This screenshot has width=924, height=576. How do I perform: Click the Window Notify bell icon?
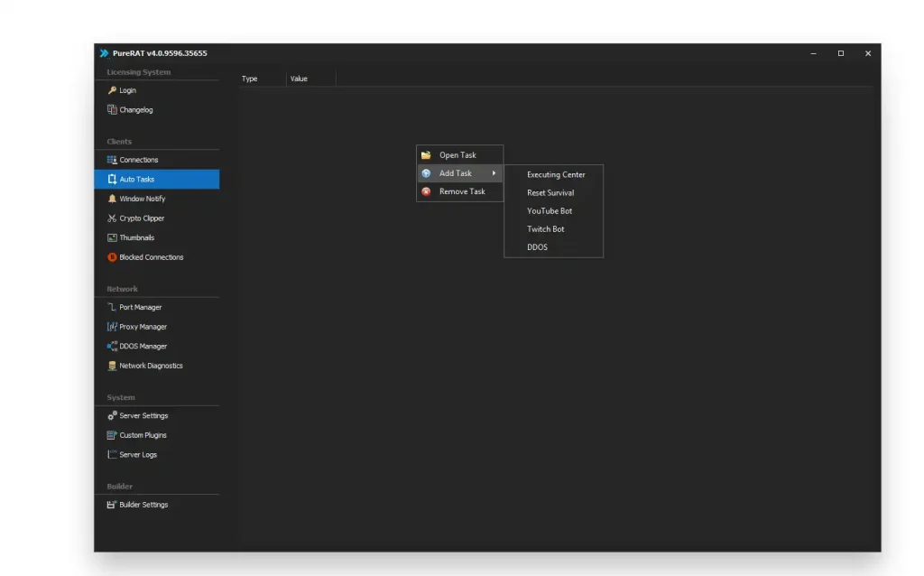click(113, 199)
